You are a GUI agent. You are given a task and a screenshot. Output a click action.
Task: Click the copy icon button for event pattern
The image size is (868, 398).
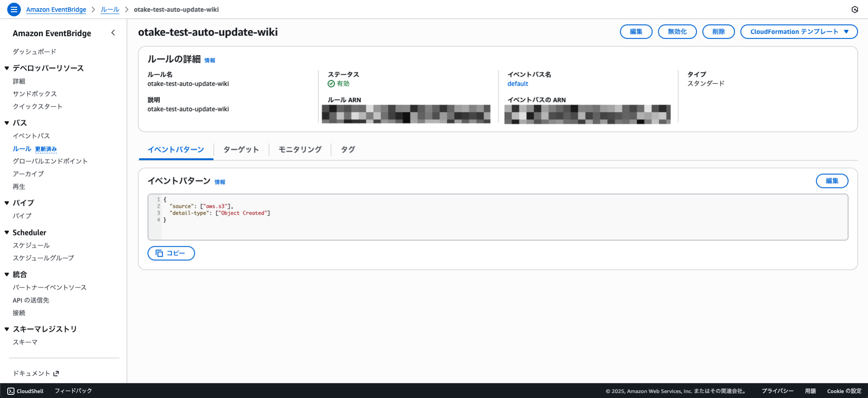[171, 253]
